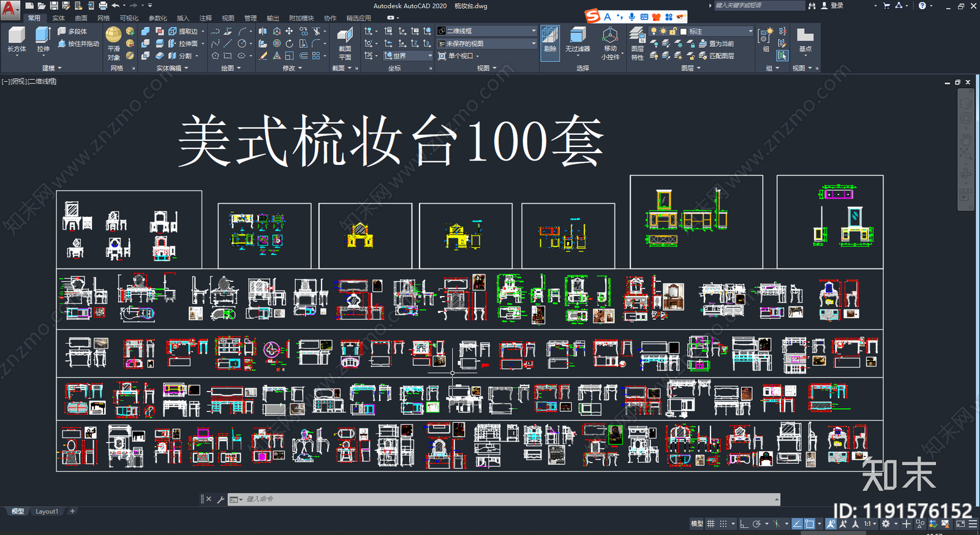Open the Annotate (注释) ribbon tab

[x=205, y=18]
